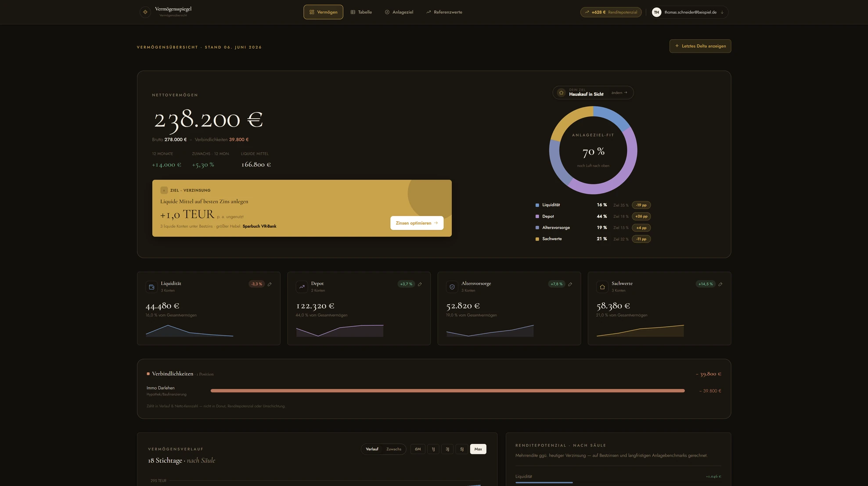Click the Liquidität sparkline chart
Screen dimensions: 868x486
[189, 331]
